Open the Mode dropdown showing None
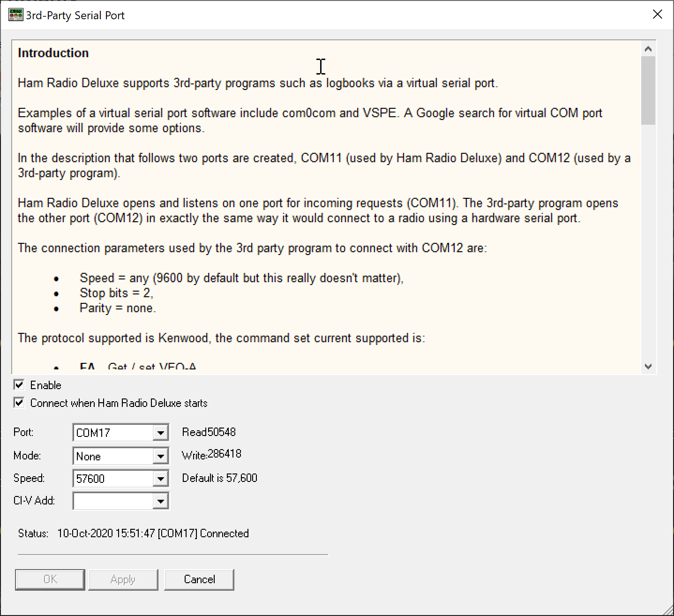Screen dimensions: 674x616 [x=160, y=455]
